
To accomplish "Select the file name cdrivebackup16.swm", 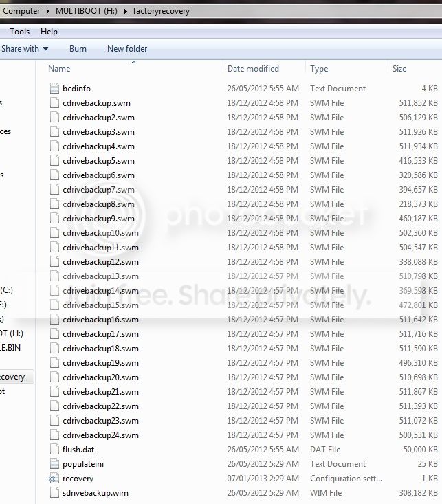I will tap(100, 320).
